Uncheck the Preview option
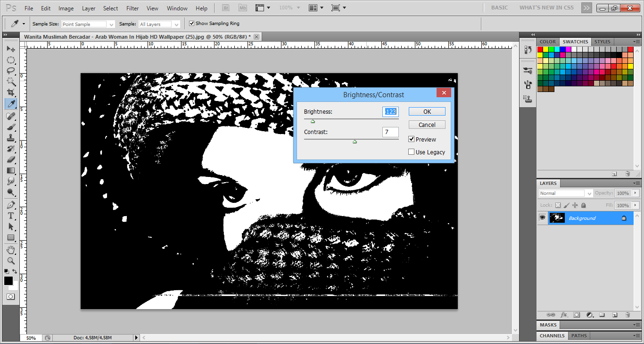Image resolution: width=644 pixels, height=344 pixels. click(411, 139)
